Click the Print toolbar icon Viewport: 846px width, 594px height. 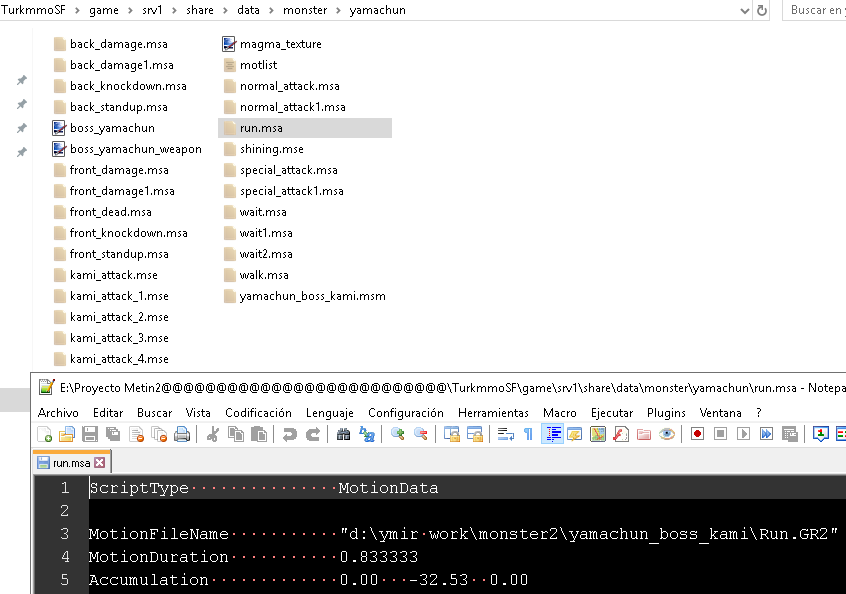pos(182,434)
